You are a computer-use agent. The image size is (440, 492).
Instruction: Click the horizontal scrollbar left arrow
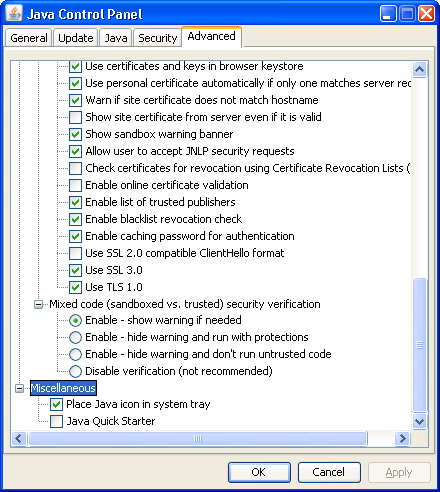[x=19, y=438]
